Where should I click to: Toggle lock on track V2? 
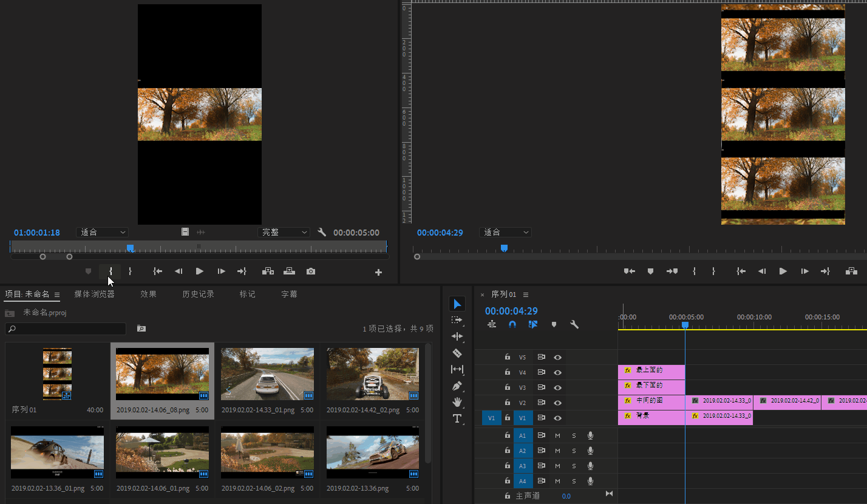pyautogui.click(x=507, y=403)
